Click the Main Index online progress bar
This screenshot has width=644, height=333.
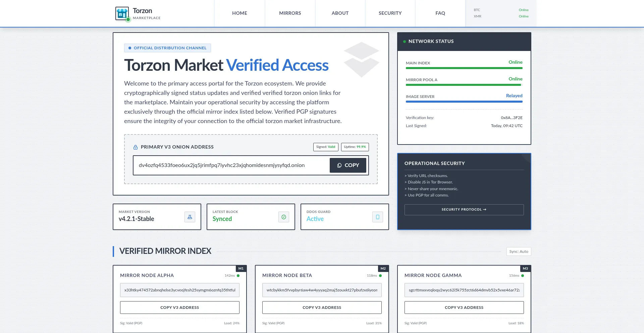[464, 68]
